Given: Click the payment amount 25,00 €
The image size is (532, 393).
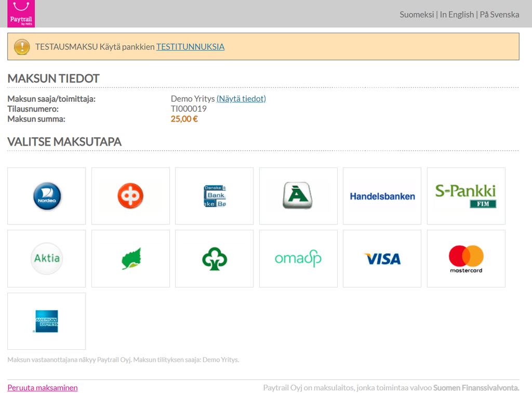Looking at the screenshot, I should point(184,119).
